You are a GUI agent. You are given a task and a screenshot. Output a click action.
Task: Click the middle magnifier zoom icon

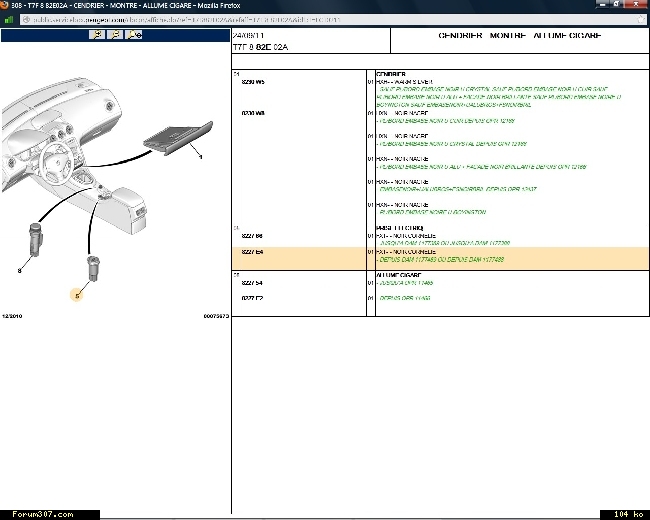pos(115,35)
